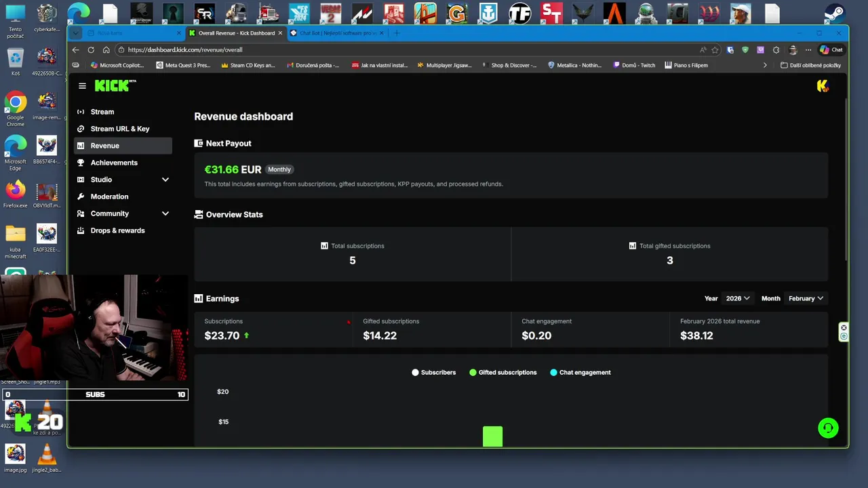
Task: Open Multiplayer Jigsaw bookmark
Action: (x=444, y=65)
